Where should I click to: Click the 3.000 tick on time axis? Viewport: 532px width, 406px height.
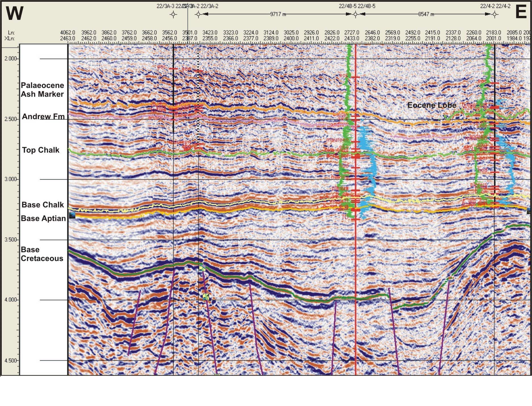click(11, 179)
